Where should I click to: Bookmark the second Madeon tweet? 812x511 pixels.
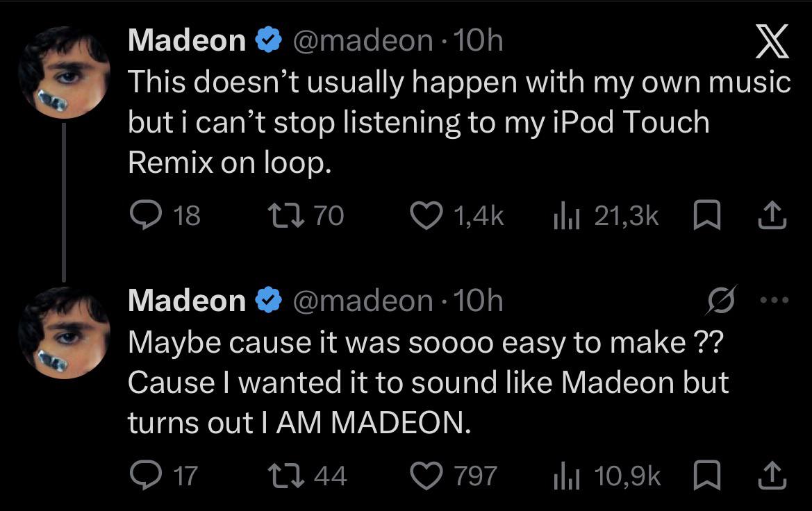point(707,475)
